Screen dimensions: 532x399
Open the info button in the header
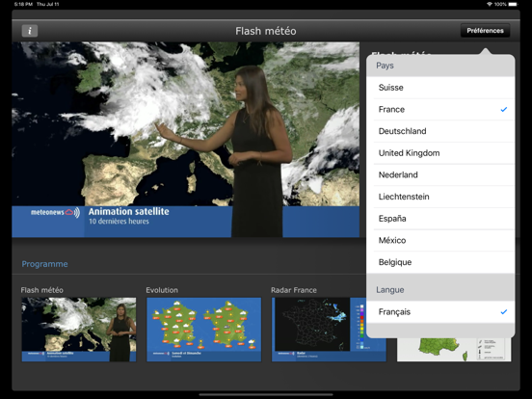30,31
